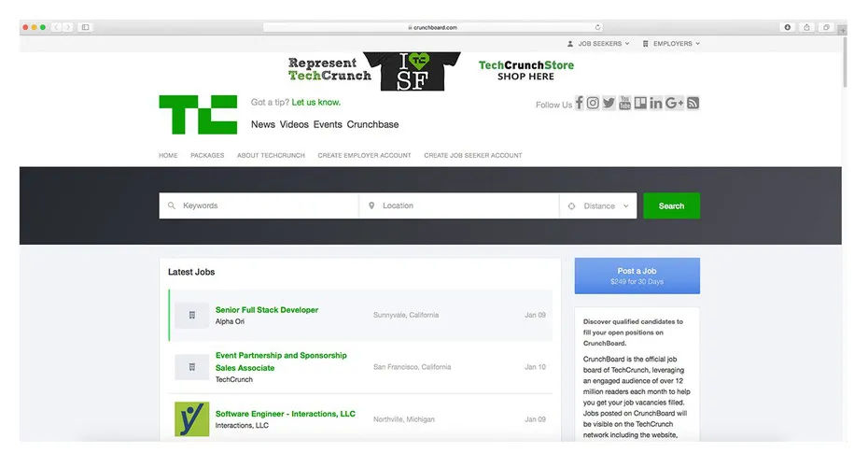The width and height of the screenshot is (868, 467).
Task: Click the page vertical scrollbar
Action: tap(845, 61)
